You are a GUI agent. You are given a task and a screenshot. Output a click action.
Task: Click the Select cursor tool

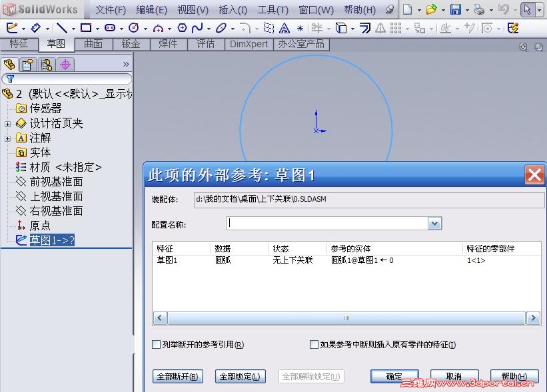[527, 9]
